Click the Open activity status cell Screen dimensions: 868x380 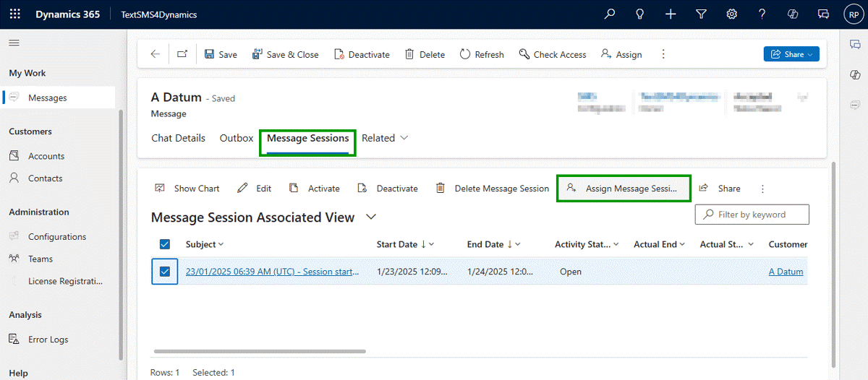pyautogui.click(x=571, y=272)
